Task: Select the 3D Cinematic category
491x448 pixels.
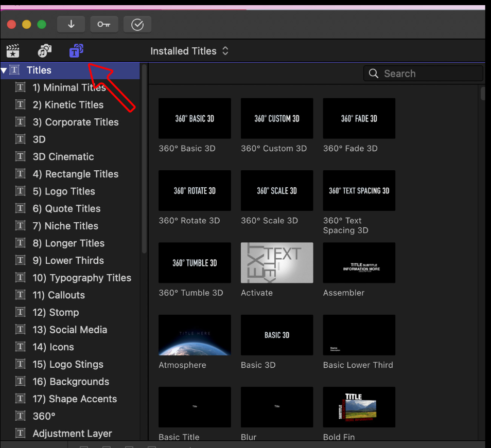Action: click(70, 157)
